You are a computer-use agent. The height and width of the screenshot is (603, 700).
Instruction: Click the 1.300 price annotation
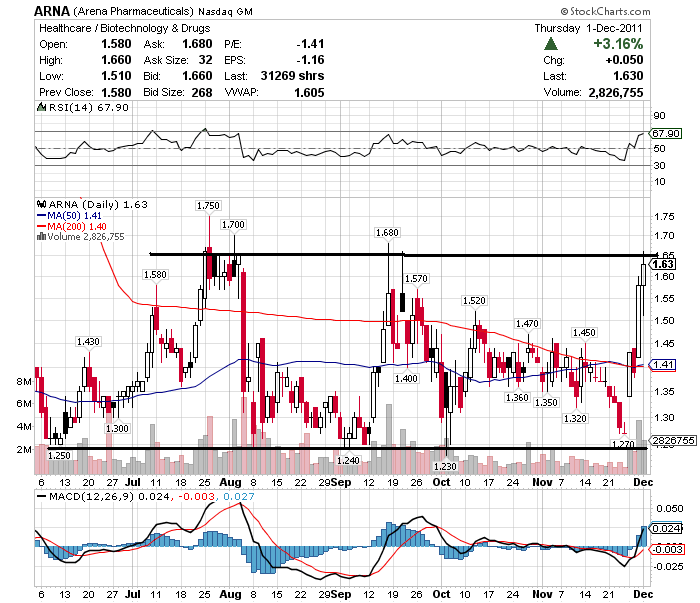117,428
